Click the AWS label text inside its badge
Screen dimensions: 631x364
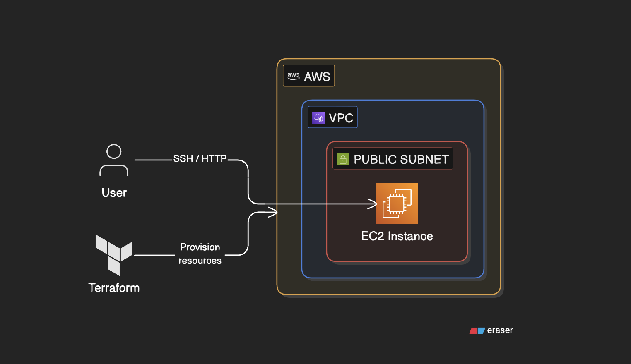318,75
